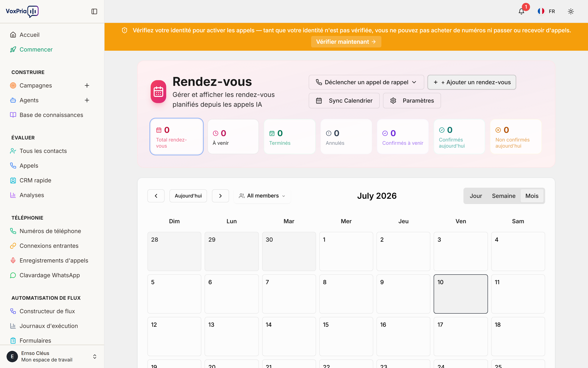
Task: Click the French flag language icon
Action: [541, 11]
